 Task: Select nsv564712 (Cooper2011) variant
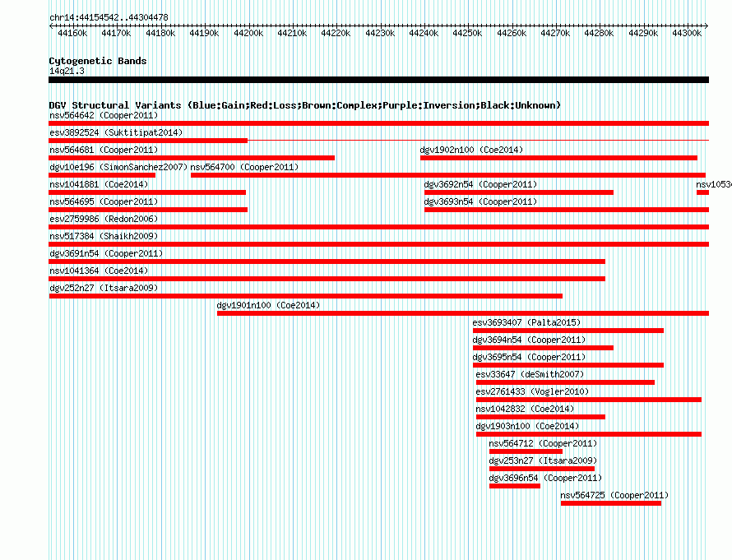tap(543, 443)
